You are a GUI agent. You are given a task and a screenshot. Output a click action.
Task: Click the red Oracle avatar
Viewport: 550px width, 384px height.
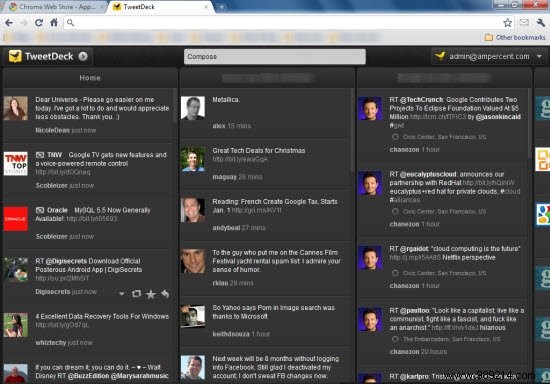[x=15, y=219]
